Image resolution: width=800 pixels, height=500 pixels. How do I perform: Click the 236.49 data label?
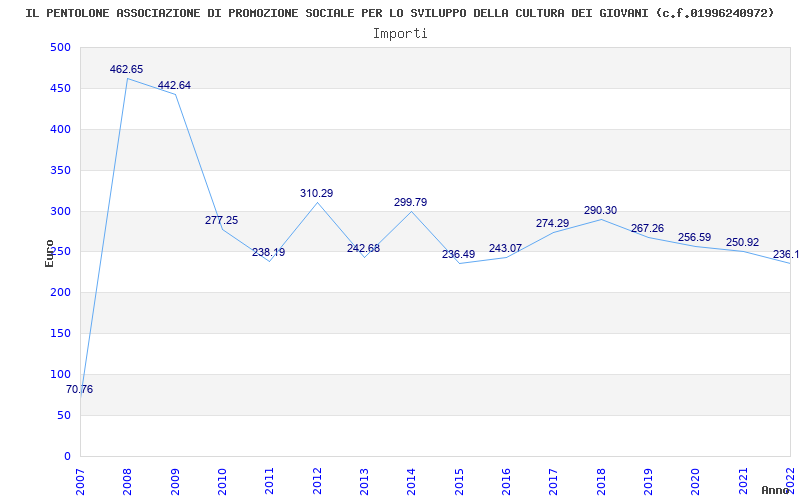458,254
